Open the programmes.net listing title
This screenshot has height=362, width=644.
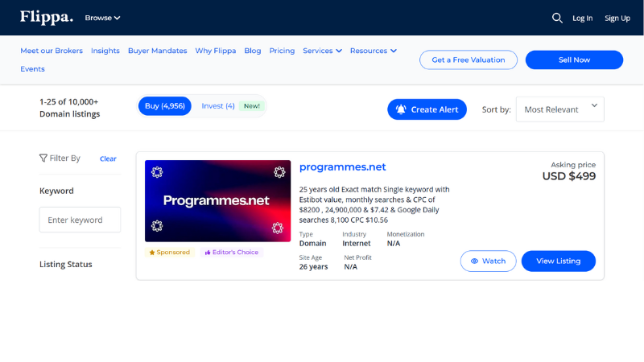point(342,167)
